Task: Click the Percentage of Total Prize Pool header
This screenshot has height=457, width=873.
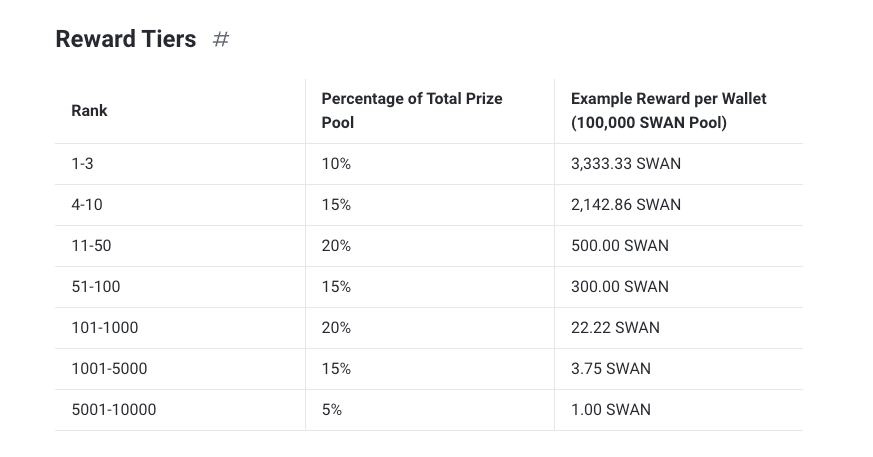Action: [x=412, y=111]
